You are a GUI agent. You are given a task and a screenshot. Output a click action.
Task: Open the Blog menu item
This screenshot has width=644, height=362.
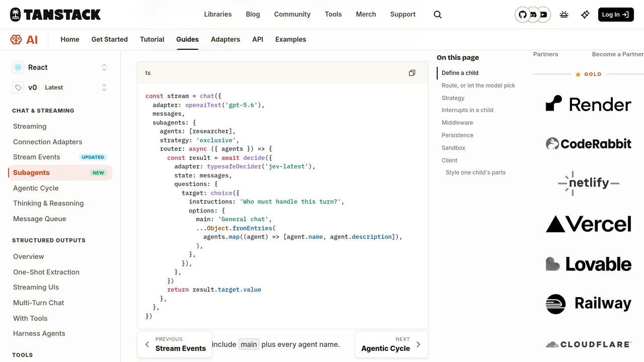click(x=253, y=14)
